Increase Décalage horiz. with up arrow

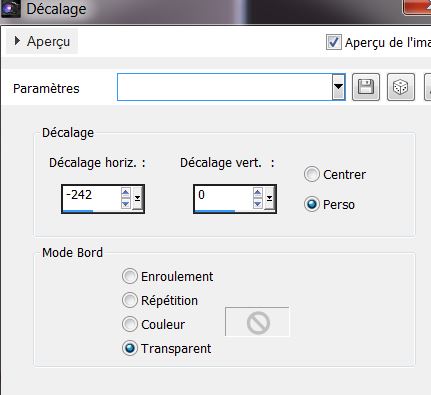click(x=126, y=193)
